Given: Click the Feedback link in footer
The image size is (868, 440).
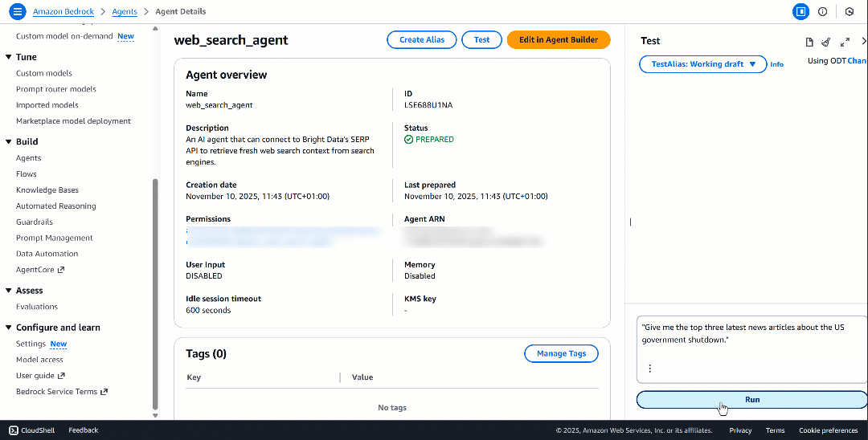Looking at the screenshot, I should click(x=83, y=430).
